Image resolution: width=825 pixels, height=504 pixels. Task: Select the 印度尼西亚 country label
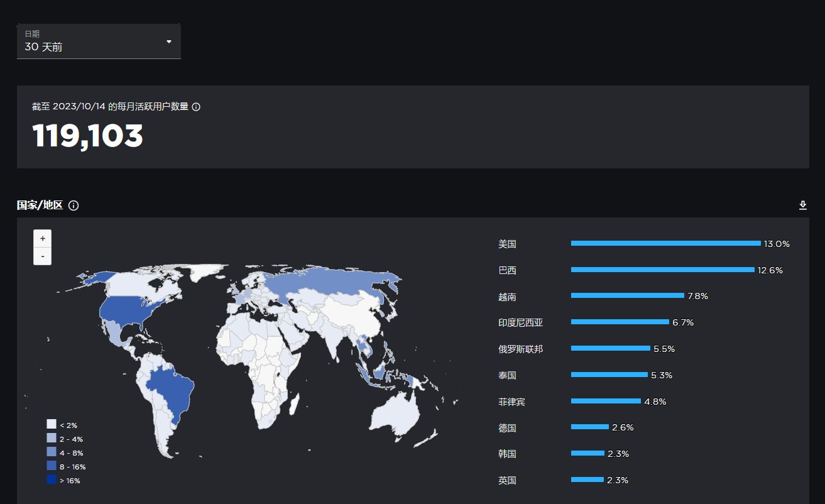tap(520, 322)
